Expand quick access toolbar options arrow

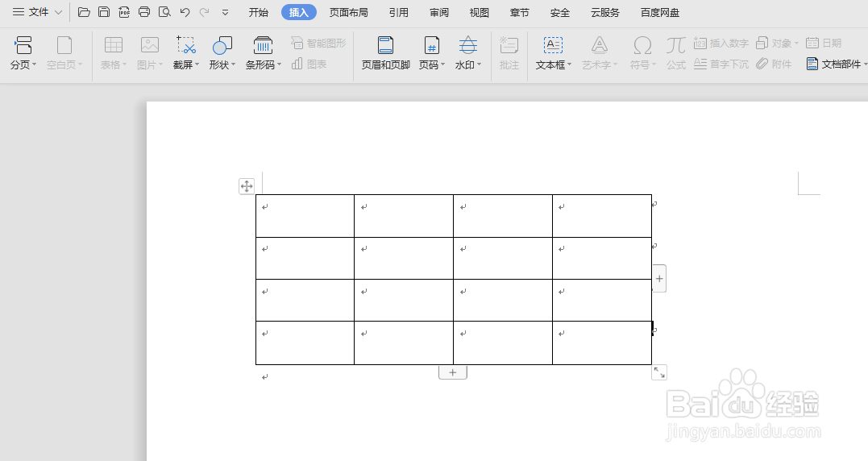click(x=225, y=12)
